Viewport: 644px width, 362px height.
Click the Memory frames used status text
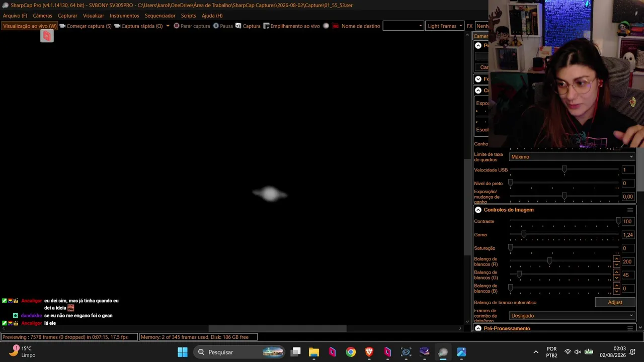pos(198,337)
